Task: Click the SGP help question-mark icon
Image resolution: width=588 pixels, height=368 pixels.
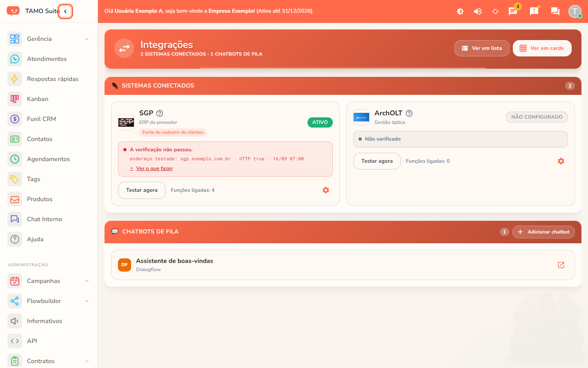Action: coord(160,113)
